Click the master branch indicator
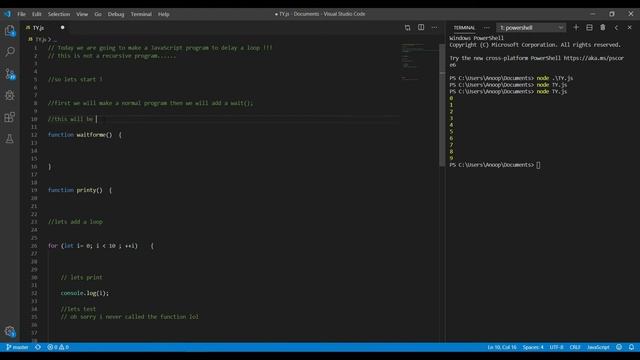The image size is (640, 360). pyautogui.click(x=17, y=347)
